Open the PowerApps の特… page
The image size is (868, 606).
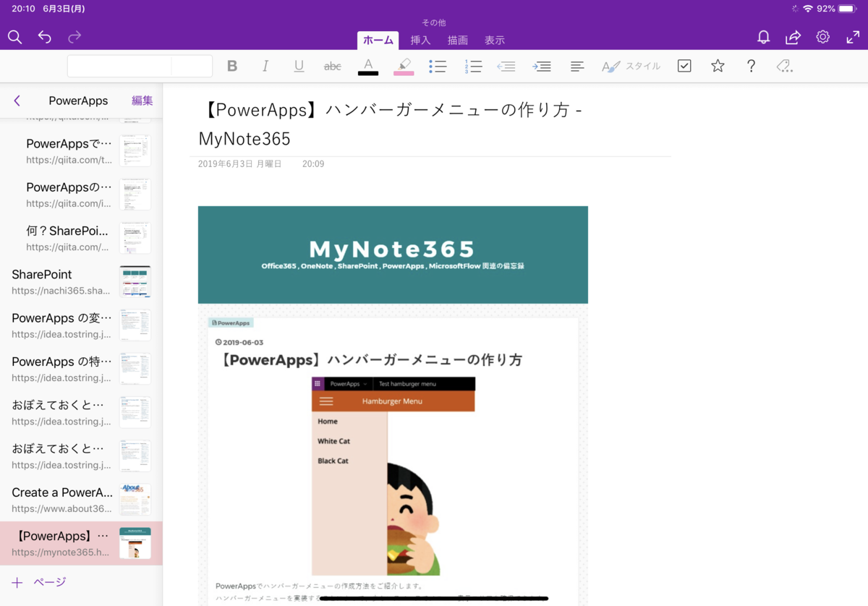pos(81,369)
